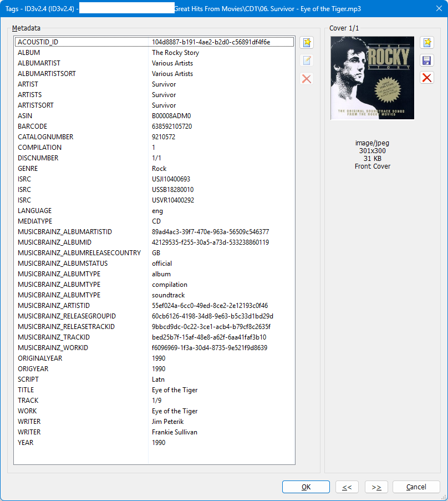Select the TRACK row 1/9
The image size is (448, 501).
(x=154, y=401)
